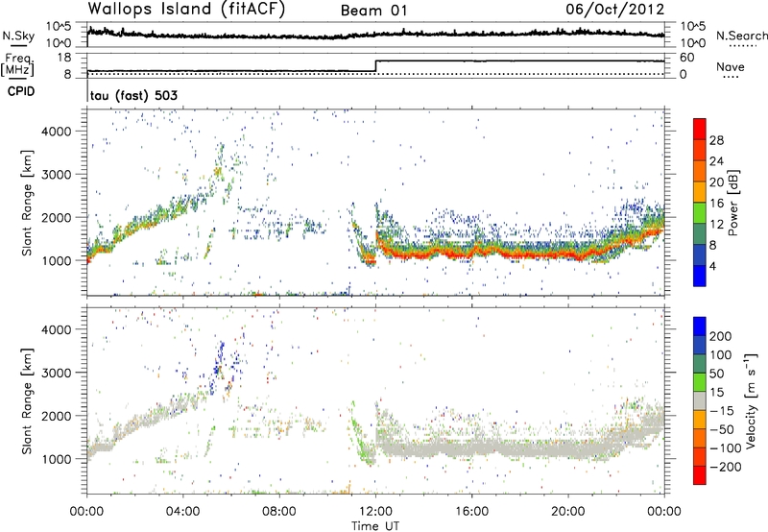The width and height of the screenshot is (768, 532).
Task: Click the '3000' tick on velocity panel
Action: pyautogui.click(x=57, y=373)
